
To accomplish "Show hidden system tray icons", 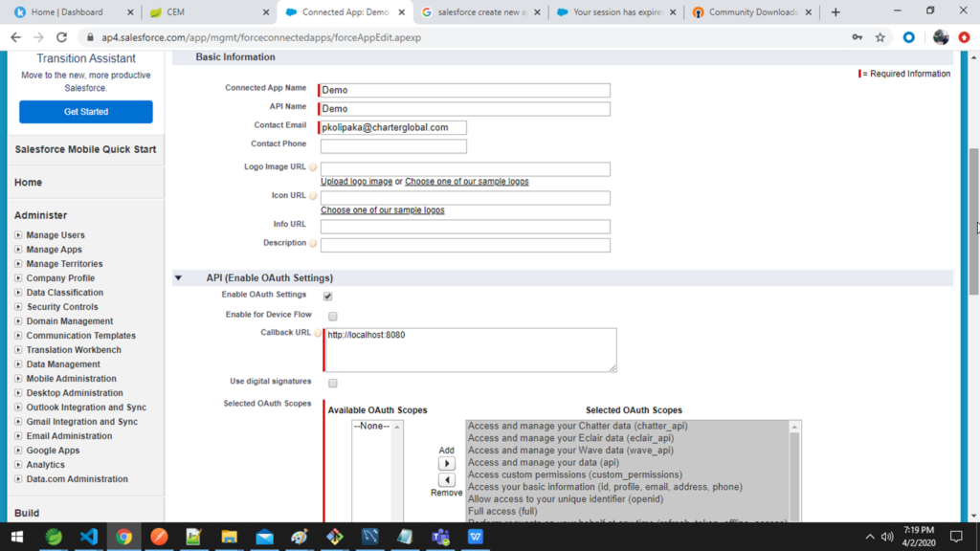I will click(x=869, y=537).
